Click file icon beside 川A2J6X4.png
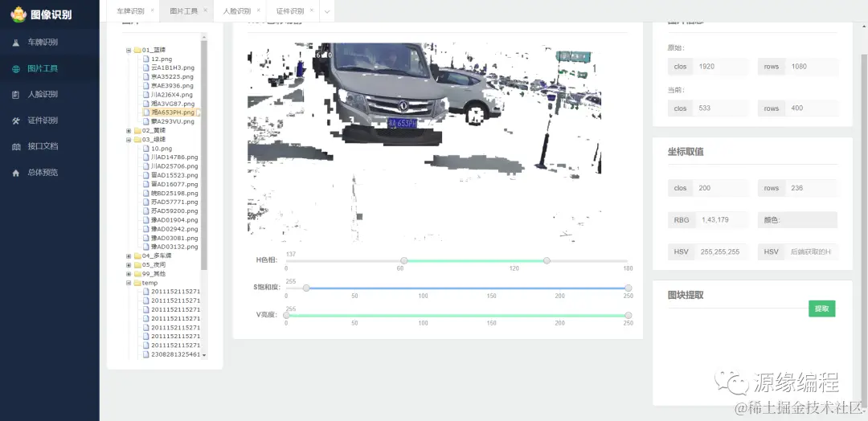The image size is (868, 421). pyautogui.click(x=146, y=95)
